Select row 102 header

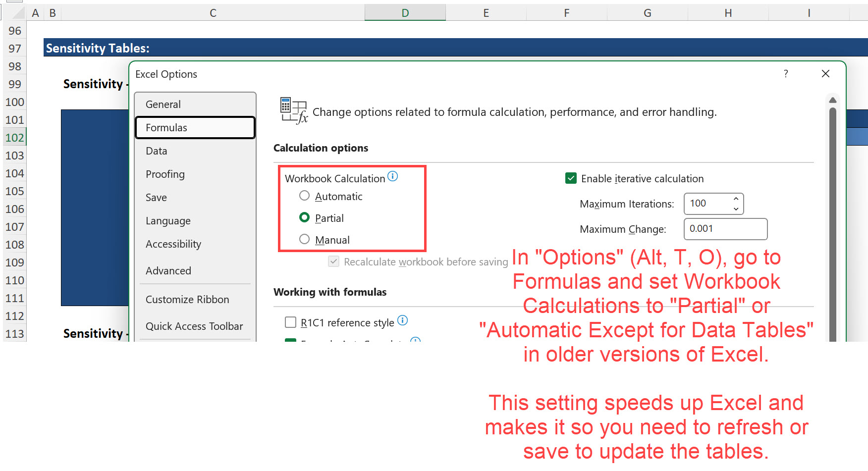pyautogui.click(x=14, y=138)
